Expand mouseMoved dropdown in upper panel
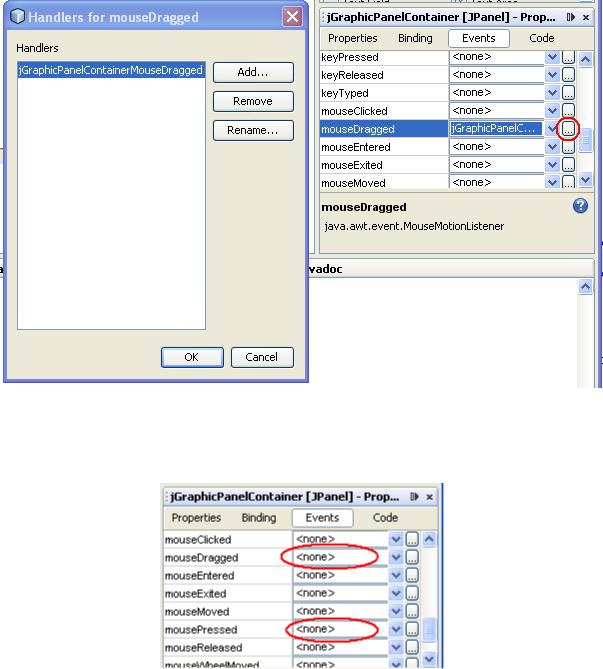Viewport: 603px width, 669px height. [552, 183]
